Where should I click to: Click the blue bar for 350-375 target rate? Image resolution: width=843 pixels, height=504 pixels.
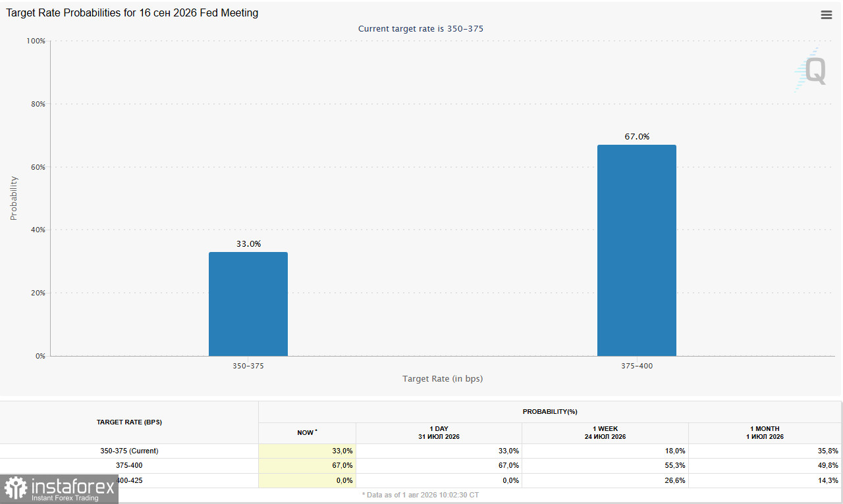(x=248, y=304)
